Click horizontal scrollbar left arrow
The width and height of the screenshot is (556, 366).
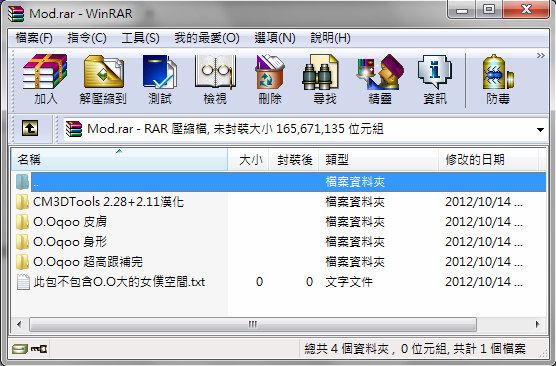point(19,324)
